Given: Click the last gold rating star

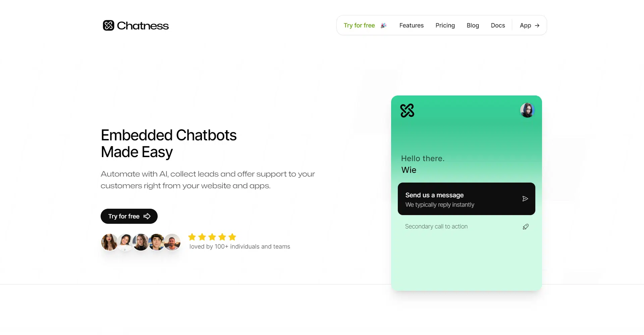Looking at the screenshot, I should pos(232,237).
